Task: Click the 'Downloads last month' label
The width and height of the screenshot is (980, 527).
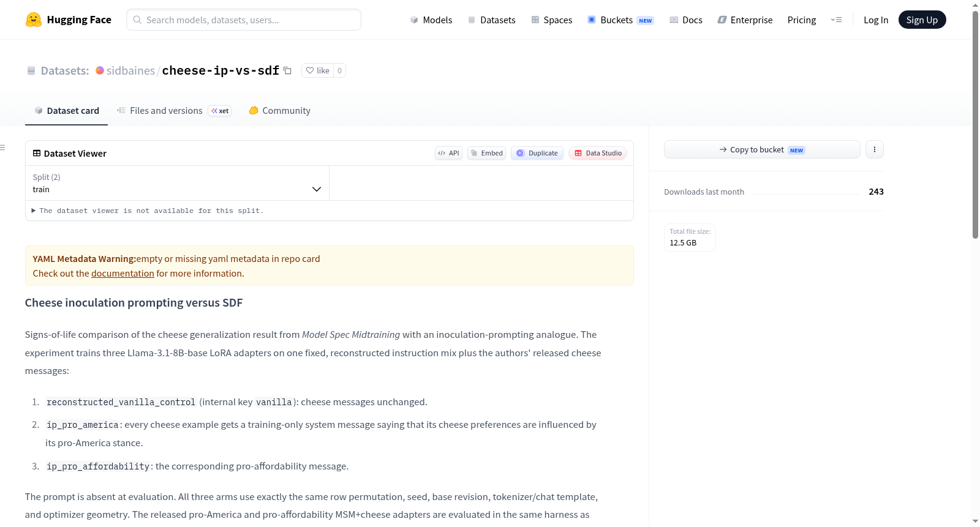Action: (704, 192)
